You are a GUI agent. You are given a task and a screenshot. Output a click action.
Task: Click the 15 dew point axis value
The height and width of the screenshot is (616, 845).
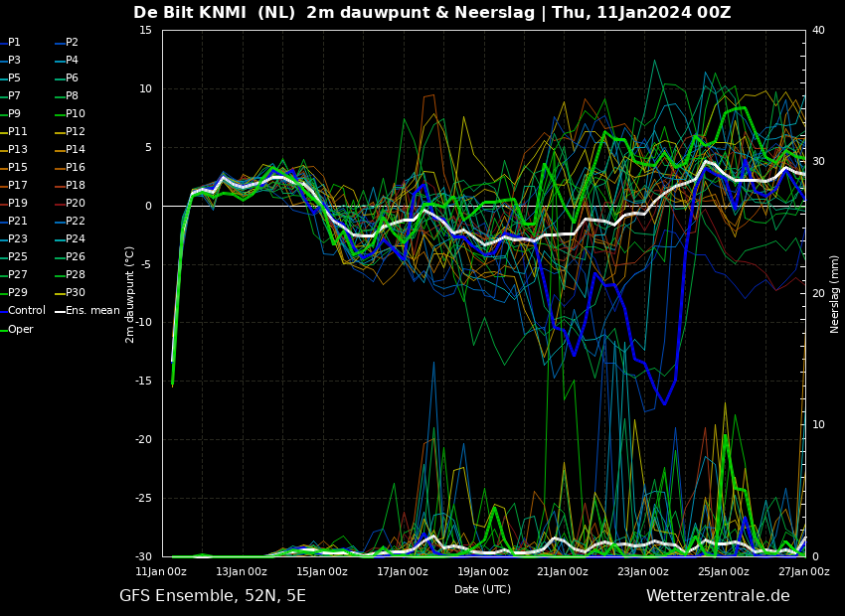(x=145, y=30)
